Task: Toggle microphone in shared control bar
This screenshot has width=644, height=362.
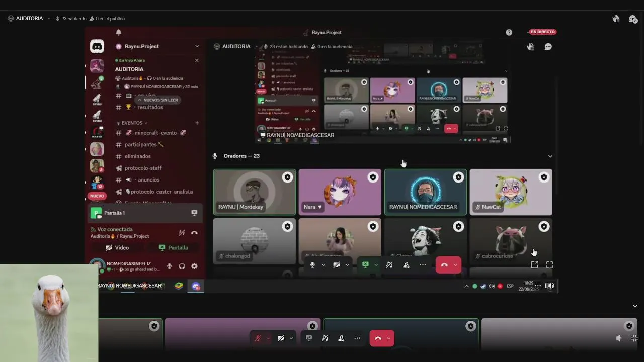Action: point(312,265)
